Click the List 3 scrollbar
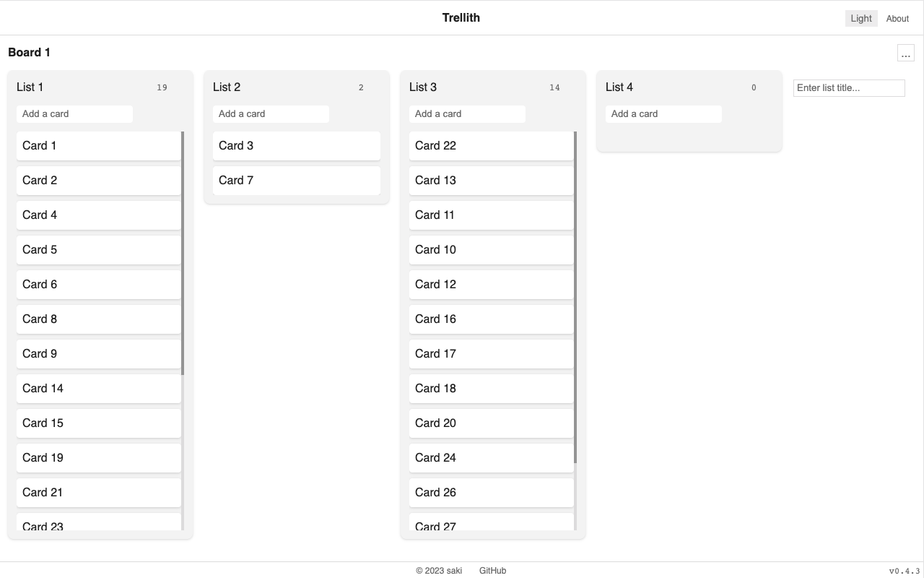924x578 pixels. 575,297
